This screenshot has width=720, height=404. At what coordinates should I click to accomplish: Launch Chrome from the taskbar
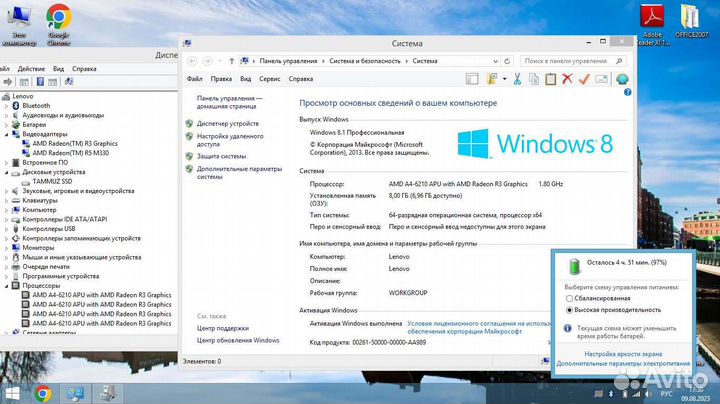(43, 393)
